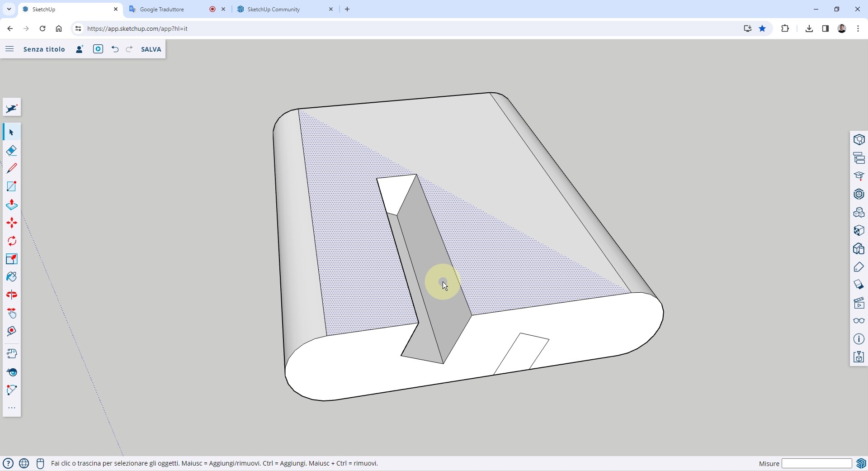Open the Materials panel
This screenshot has height=471, width=868.
[859, 231]
